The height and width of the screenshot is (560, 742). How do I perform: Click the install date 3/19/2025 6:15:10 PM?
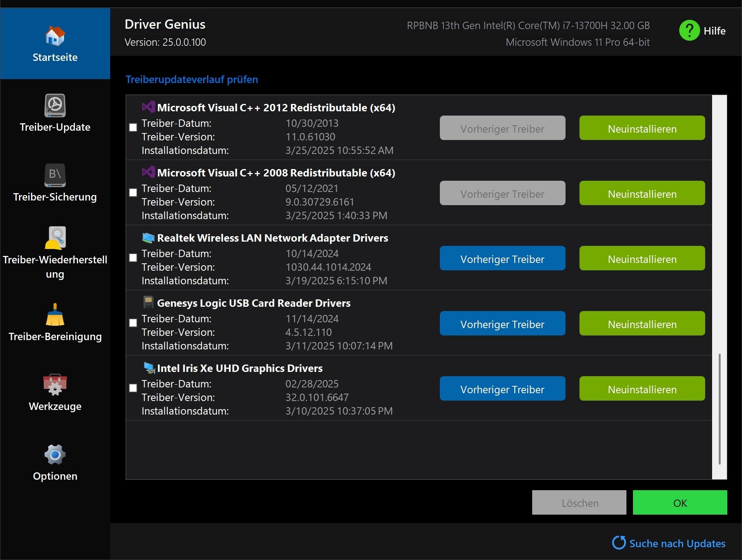click(x=336, y=280)
